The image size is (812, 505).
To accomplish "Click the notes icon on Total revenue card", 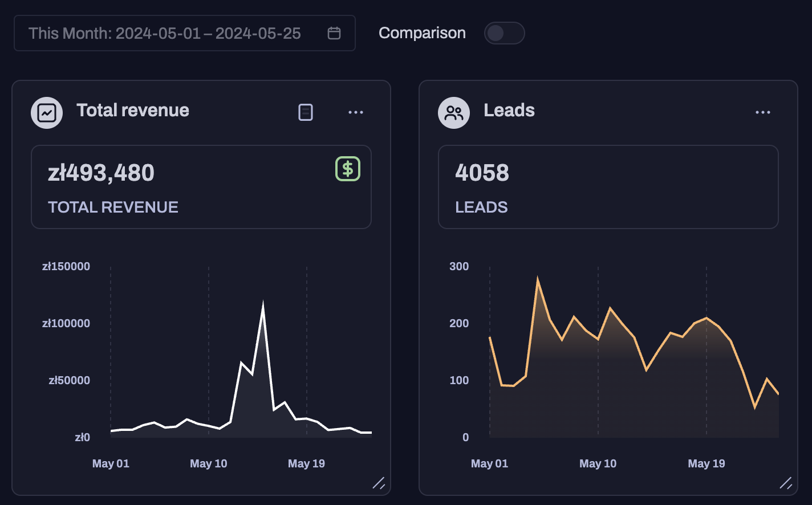I will pyautogui.click(x=306, y=112).
